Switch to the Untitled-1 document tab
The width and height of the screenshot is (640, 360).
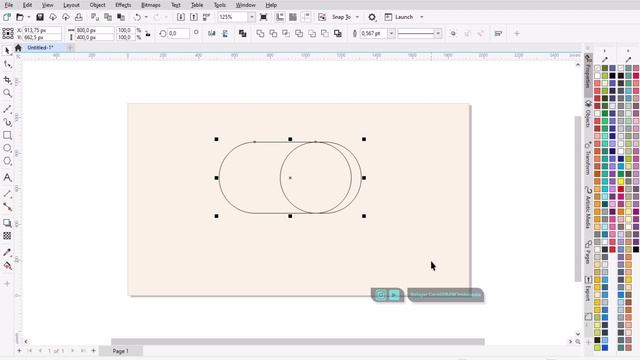click(40, 48)
